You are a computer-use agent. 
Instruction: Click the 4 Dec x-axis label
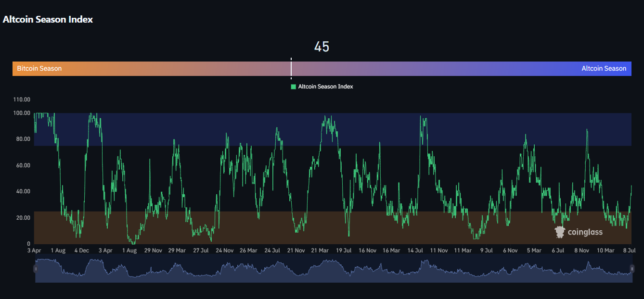(82, 250)
